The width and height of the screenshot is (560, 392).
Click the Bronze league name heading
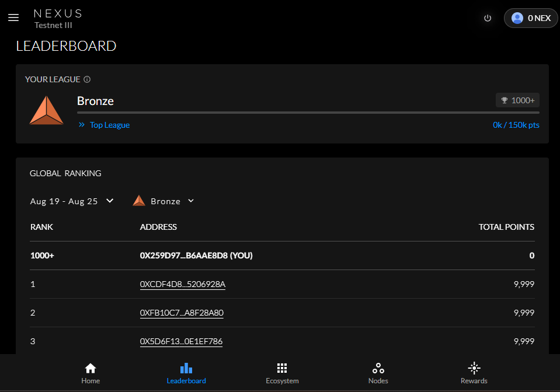[95, 101]
